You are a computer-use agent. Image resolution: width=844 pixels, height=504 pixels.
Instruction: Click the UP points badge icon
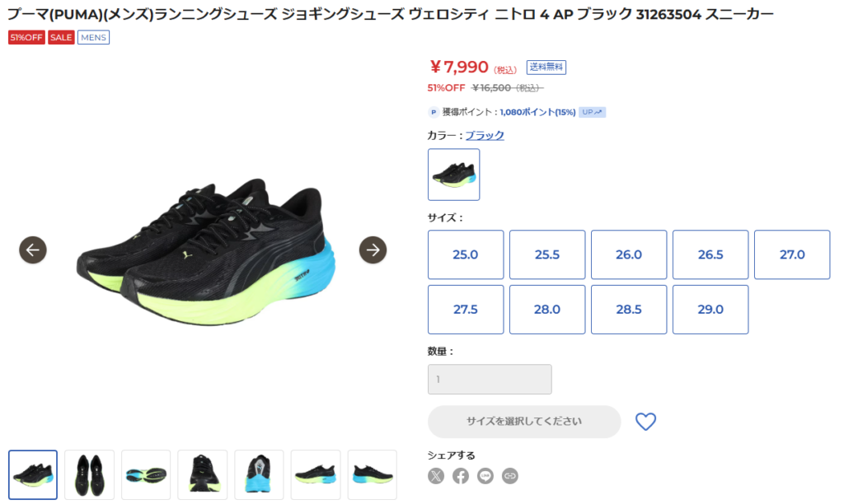[592, 112]
